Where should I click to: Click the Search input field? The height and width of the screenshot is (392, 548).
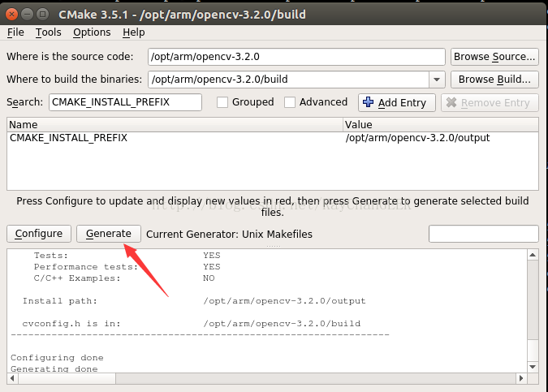pos(125,102)
